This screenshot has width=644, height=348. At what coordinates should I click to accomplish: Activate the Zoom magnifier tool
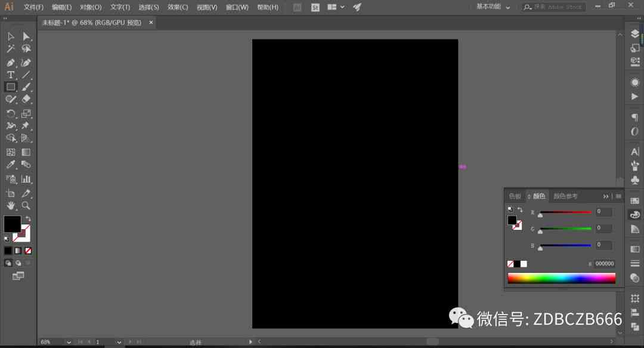pos(26,205)
